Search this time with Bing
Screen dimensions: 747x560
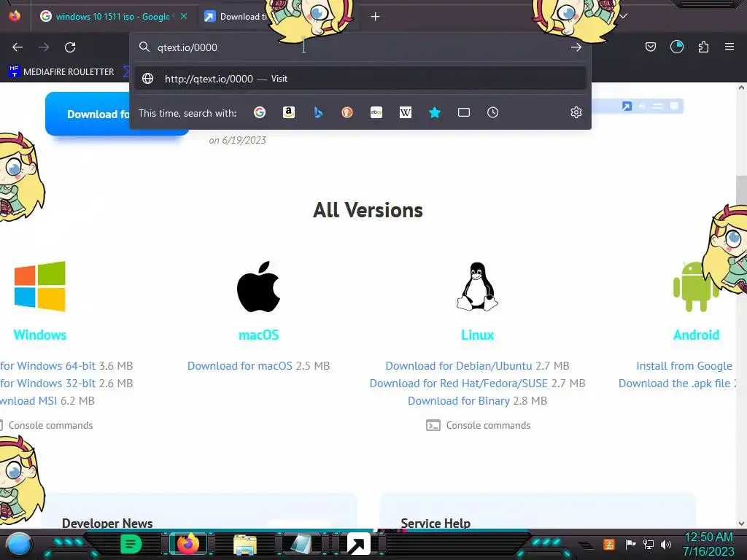point(318,112)
